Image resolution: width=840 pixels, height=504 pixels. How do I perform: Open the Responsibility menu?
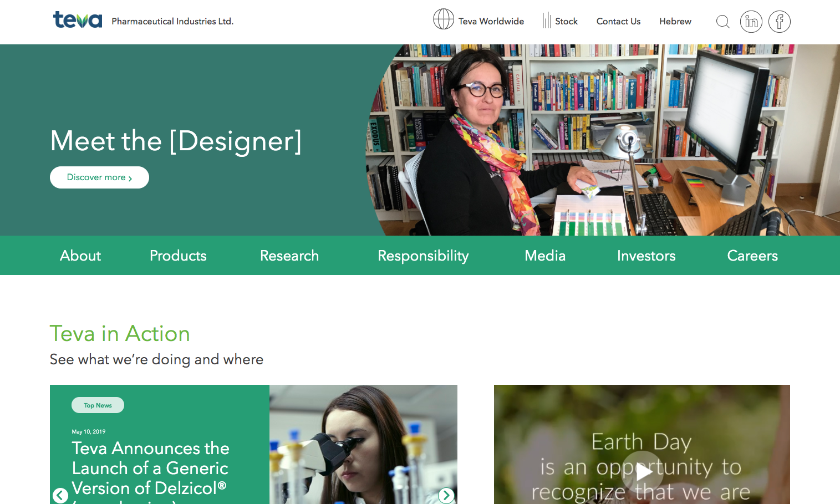tap(423, 256)
